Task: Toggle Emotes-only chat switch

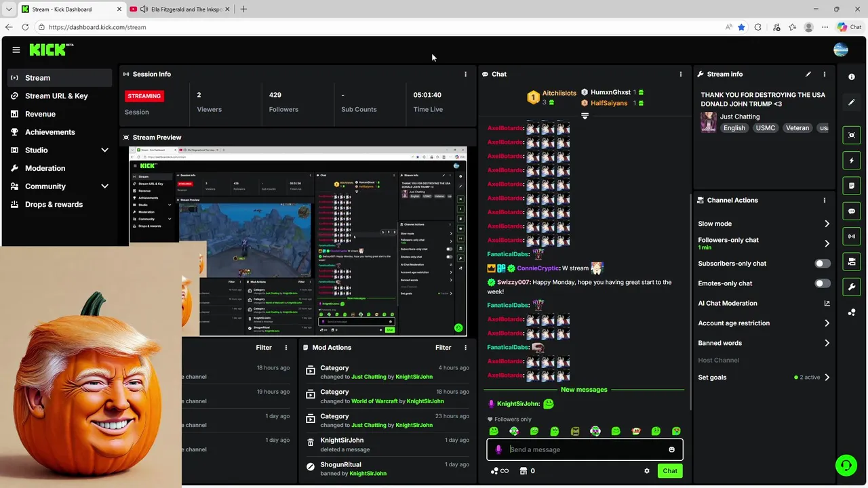Action: (x=823, y=283)
